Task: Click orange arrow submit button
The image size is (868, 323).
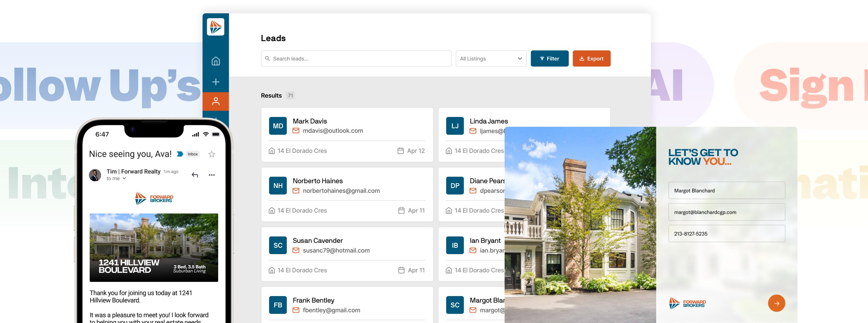Action: [x=776, y=303]
